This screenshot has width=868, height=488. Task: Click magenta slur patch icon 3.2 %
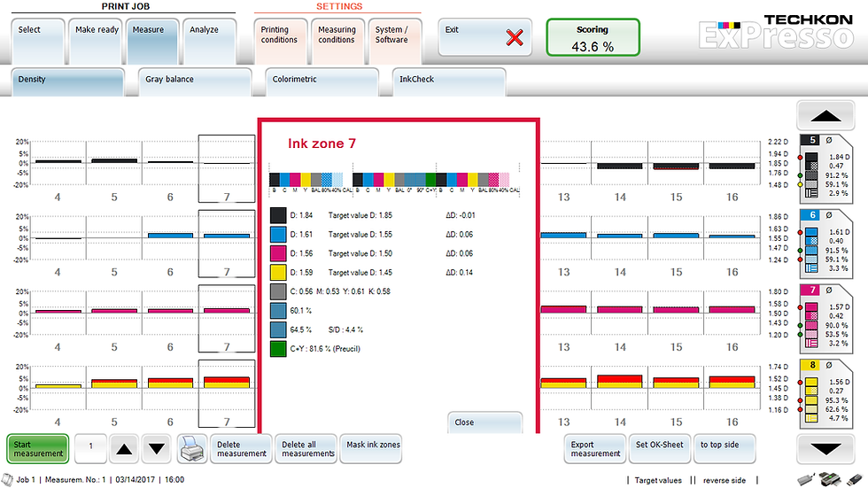click(811, 343)
